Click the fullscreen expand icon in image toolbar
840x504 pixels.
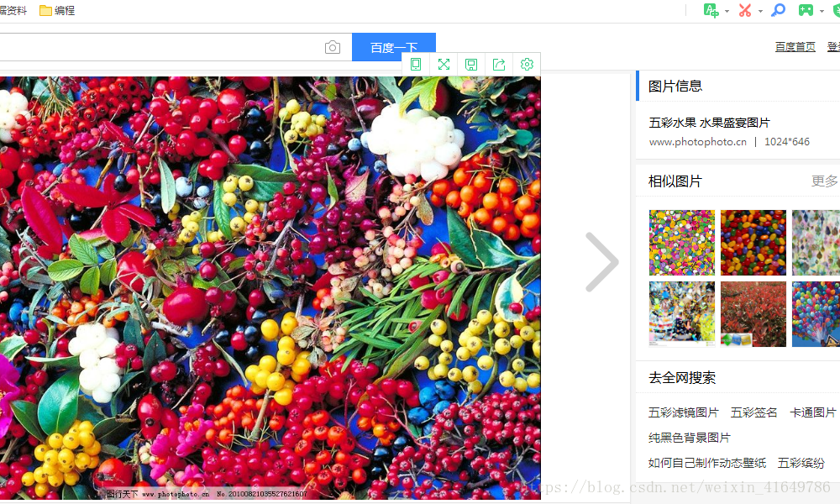coord(444,65)
